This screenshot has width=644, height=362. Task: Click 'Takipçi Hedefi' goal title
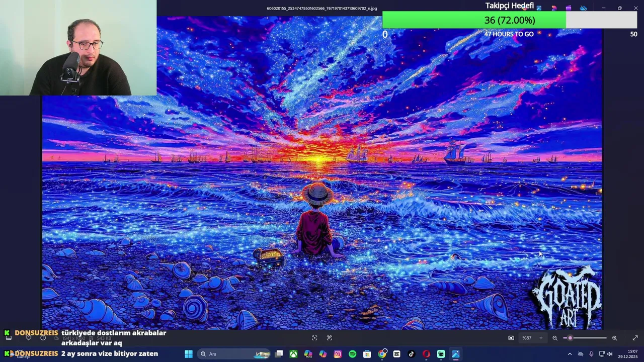[509, 6]
